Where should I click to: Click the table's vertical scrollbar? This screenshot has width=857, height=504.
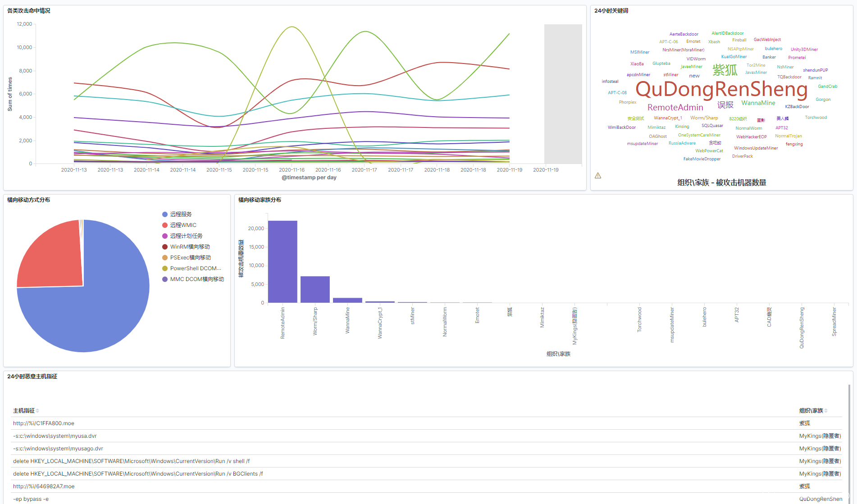click(x=849, y=441)
